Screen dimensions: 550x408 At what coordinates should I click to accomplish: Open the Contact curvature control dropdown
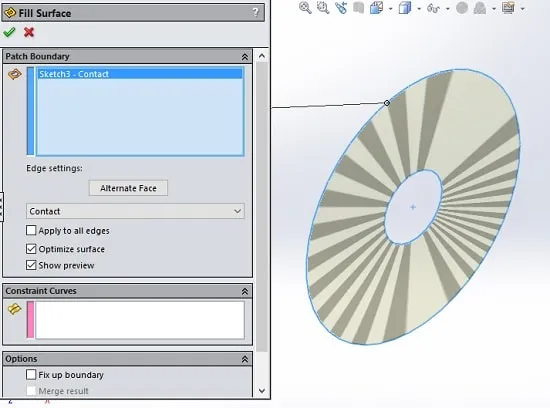pos(135,211)
